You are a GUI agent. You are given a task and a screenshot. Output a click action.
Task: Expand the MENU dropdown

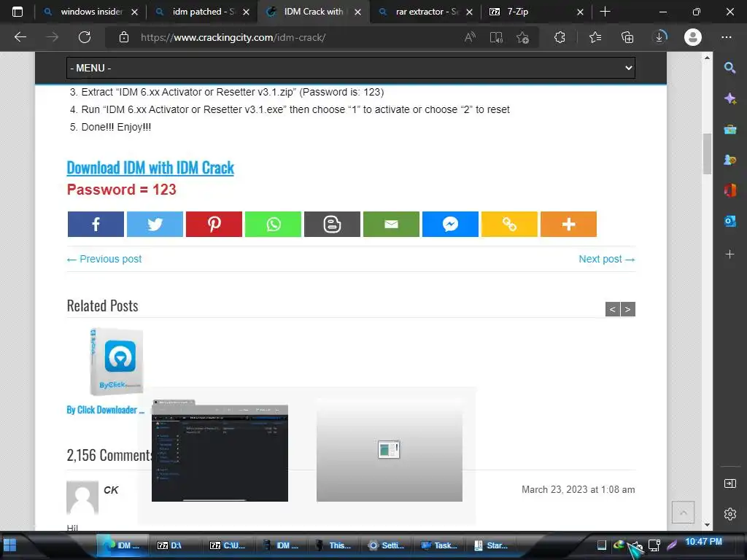click(x=351, y=68)
